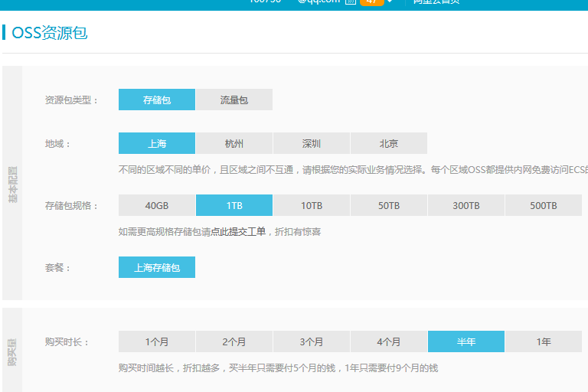Select the 存储包 resource package type
Image resolution: width=588 pixels, height=392 pixels.
[157, 100]
